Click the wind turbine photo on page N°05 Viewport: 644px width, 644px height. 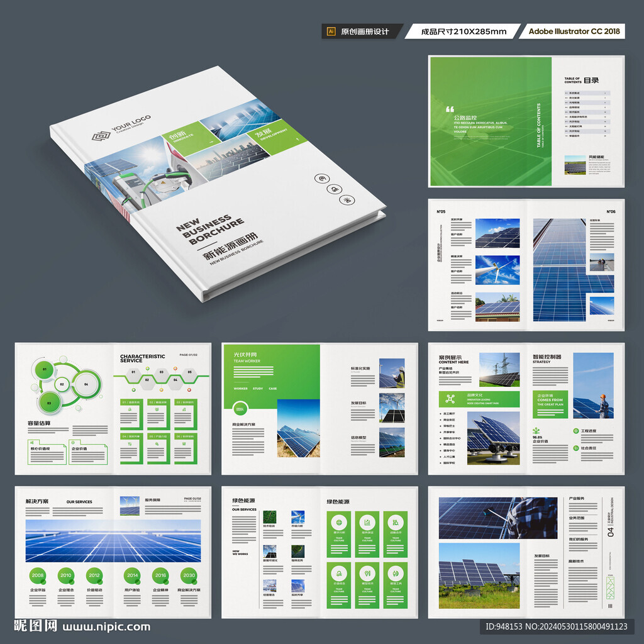[x=497, y=270]
